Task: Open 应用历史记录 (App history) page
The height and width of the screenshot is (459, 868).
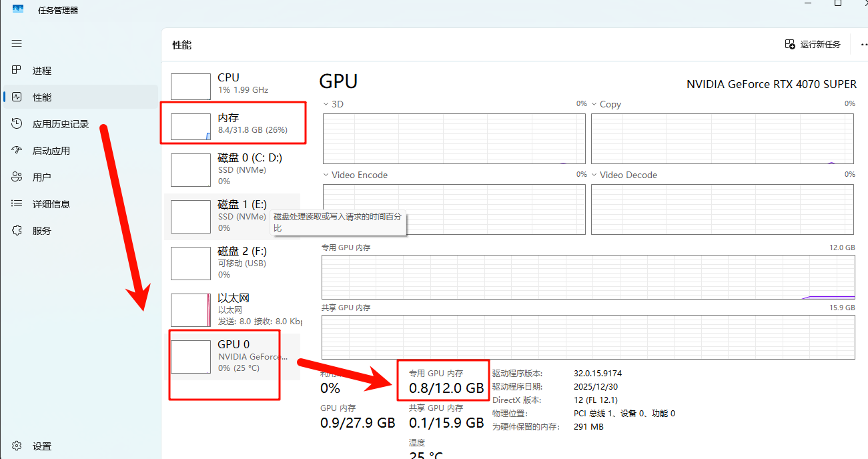Action: coord(60,124)
